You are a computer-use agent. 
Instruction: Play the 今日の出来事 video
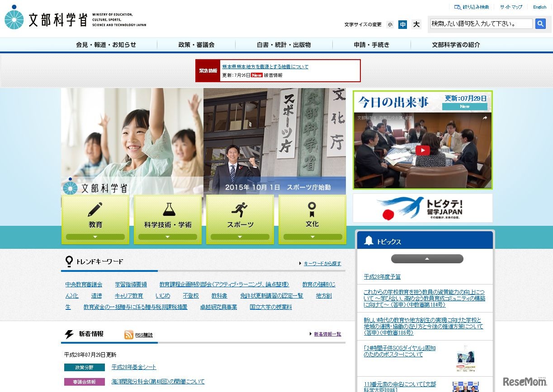(422, 150)
